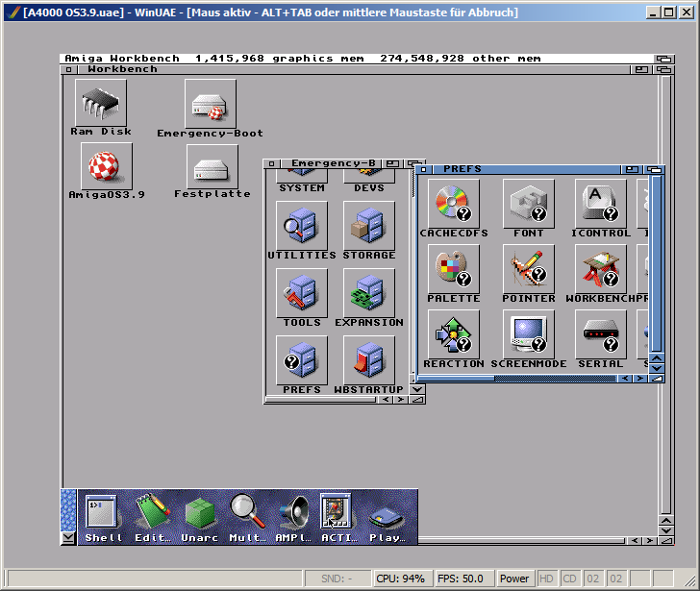Select the WORKBENCHPREFS icon

click(x=601, y=269)
